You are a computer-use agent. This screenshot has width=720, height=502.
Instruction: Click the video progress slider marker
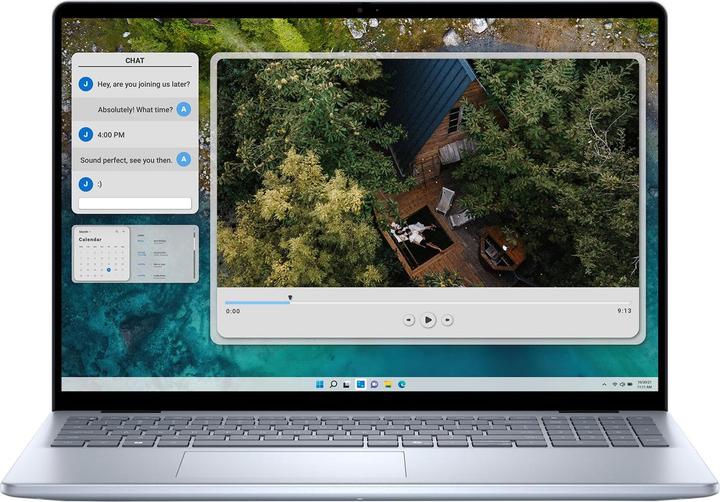(x=290, y=297)
